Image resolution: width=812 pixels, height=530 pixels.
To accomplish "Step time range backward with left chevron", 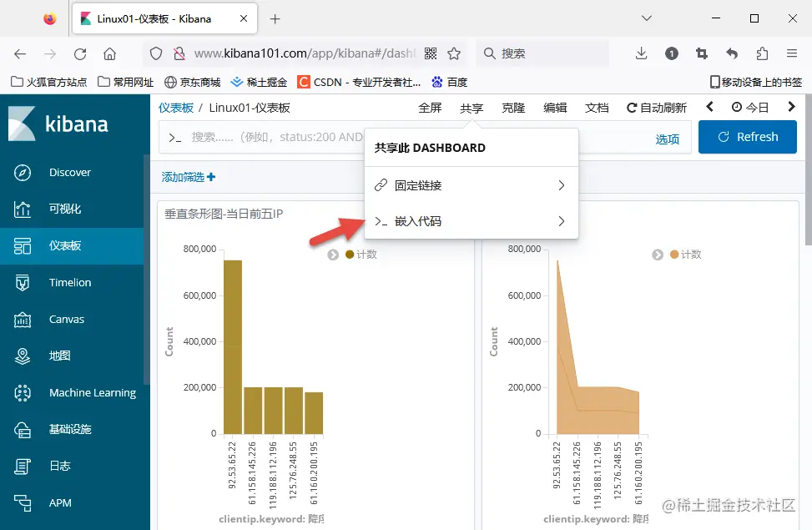I will 710,107.
